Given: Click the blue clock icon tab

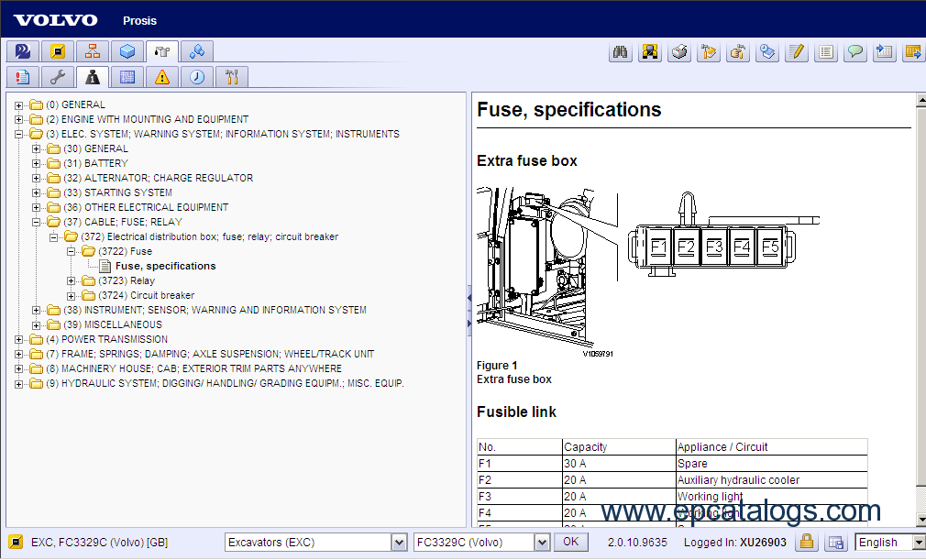Looking at the screenshot, I should [x=197, y=77].
